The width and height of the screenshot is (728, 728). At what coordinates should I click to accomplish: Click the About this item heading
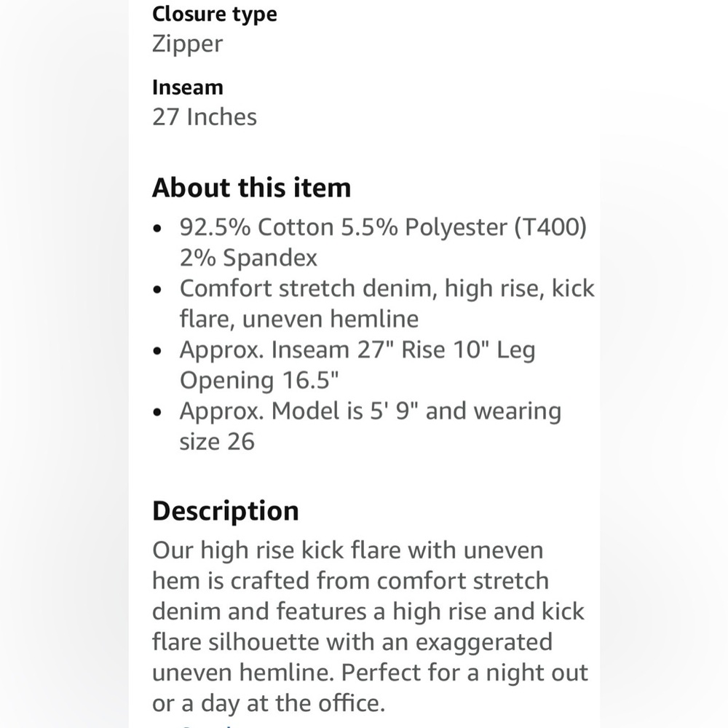251,188
